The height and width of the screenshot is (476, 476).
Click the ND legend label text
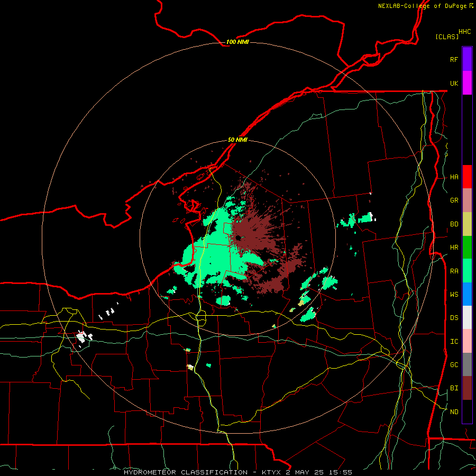coord(454,412)
